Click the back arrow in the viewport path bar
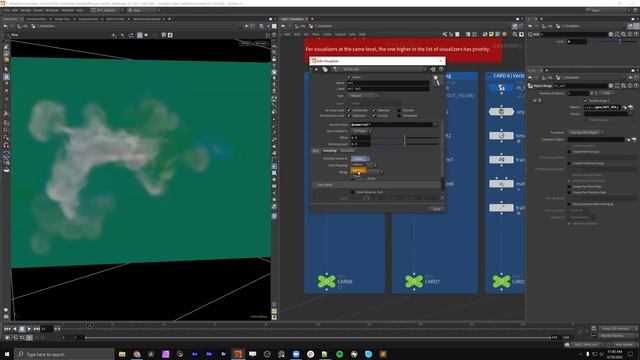This screenshot has height=360, width=640. 5,26
